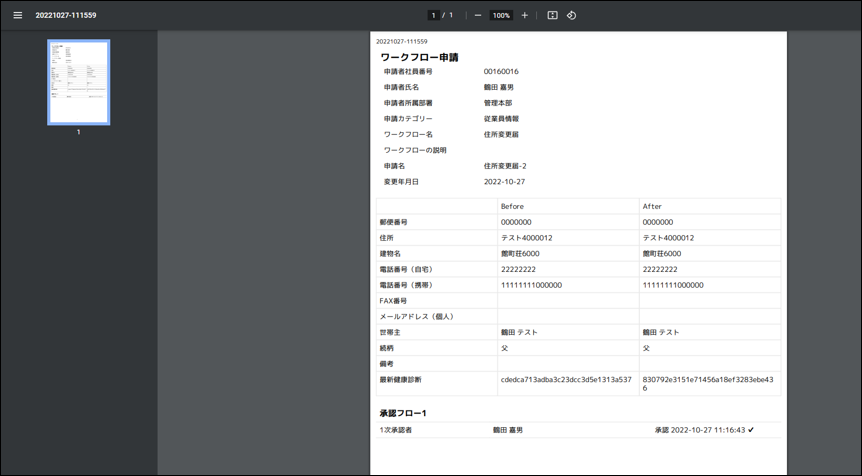Click the heading ワークフロー申請
This screenshot has height=476, width=862.
click(419, 57)
